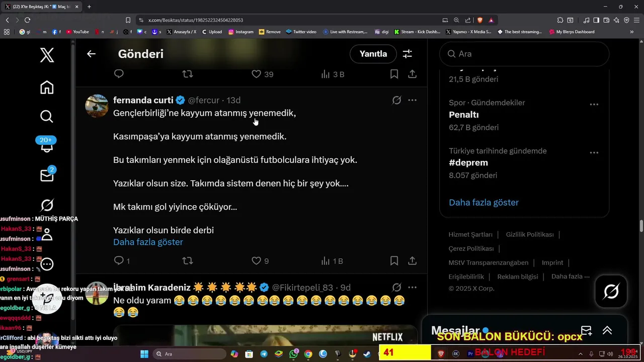Share the post with 39 likes
Image resolution: width=644 pixels, height=362 pixels.
coord(412,74)
